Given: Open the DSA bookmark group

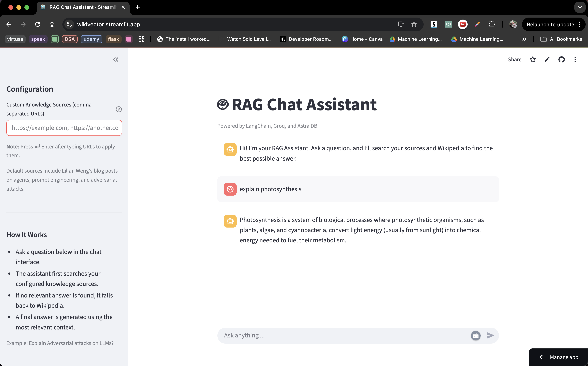Looking at the screenshot, I should pos(70,39).
